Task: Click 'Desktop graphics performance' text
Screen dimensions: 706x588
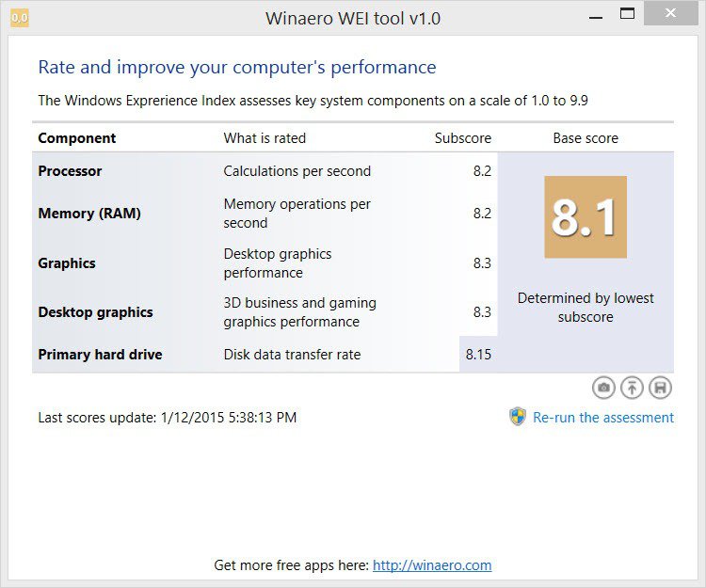Action: point(278,263)
